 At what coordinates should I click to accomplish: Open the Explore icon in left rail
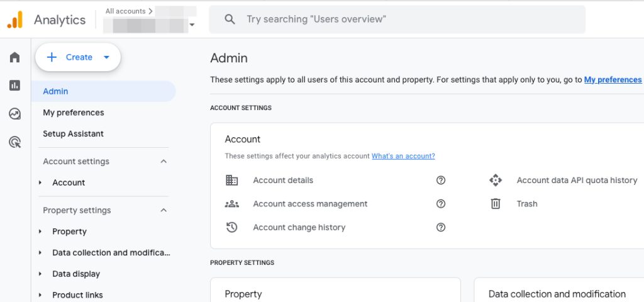14,114
